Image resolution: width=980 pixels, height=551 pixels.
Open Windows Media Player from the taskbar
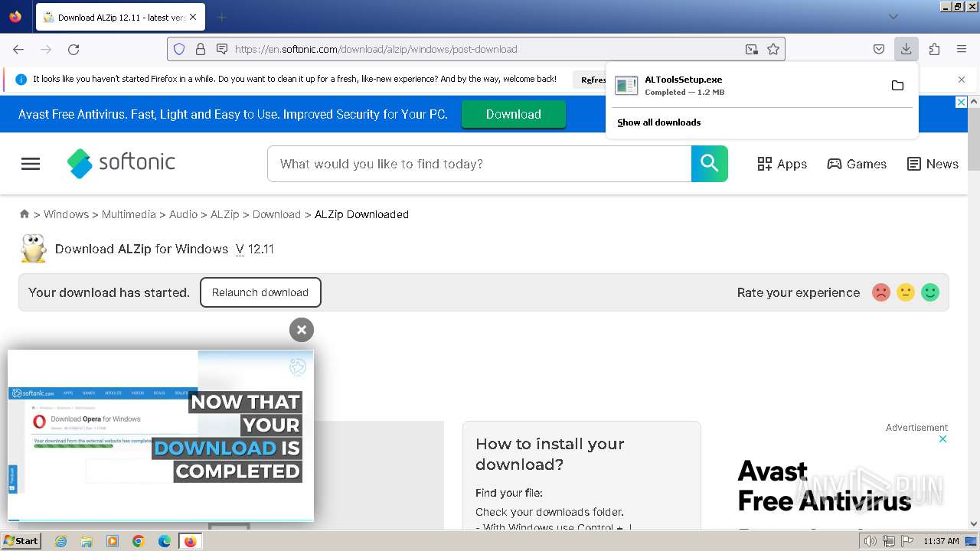pyautogui.click(x=113, y=541)
